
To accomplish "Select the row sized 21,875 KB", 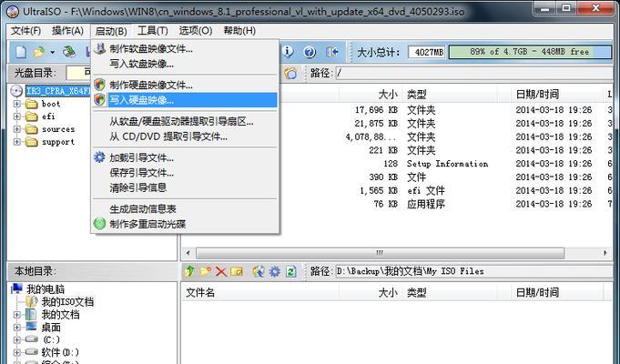I will [x=397, y=124].
